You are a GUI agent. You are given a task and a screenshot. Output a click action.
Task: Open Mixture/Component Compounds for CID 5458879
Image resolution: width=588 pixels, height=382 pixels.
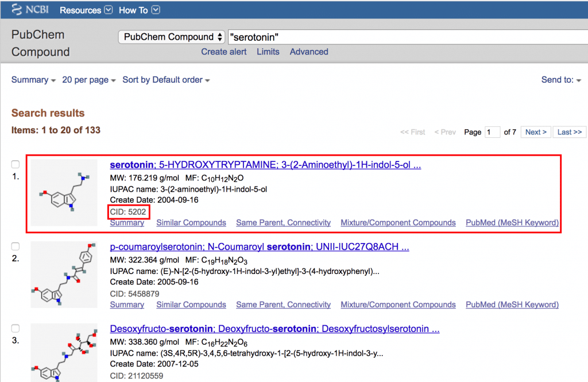point(399,304)
